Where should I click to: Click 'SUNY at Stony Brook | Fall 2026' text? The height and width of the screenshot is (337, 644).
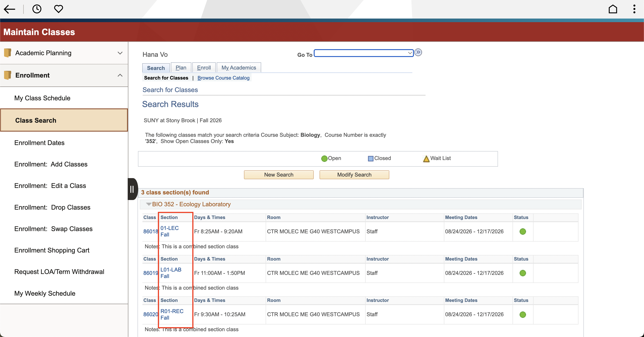[x=182, y=120]
